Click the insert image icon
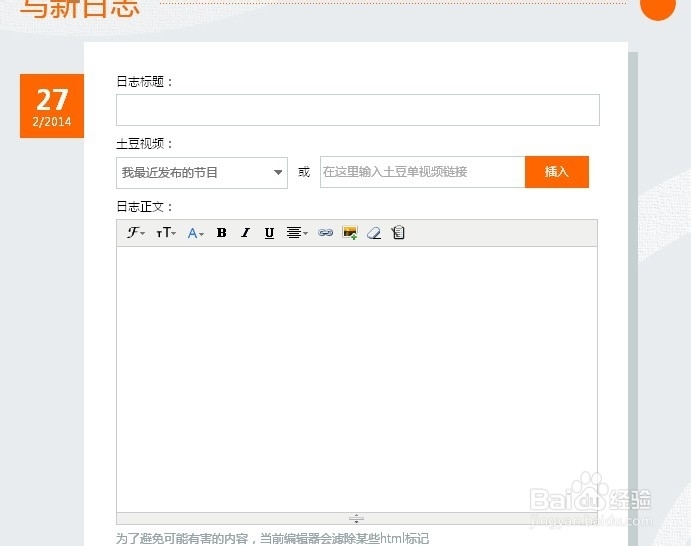Viewport: 691px width, 546px height. [x=350, y=232]
